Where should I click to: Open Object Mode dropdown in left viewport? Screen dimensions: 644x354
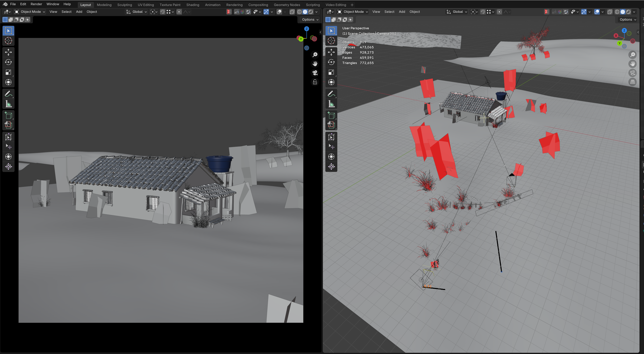(30, 12)
